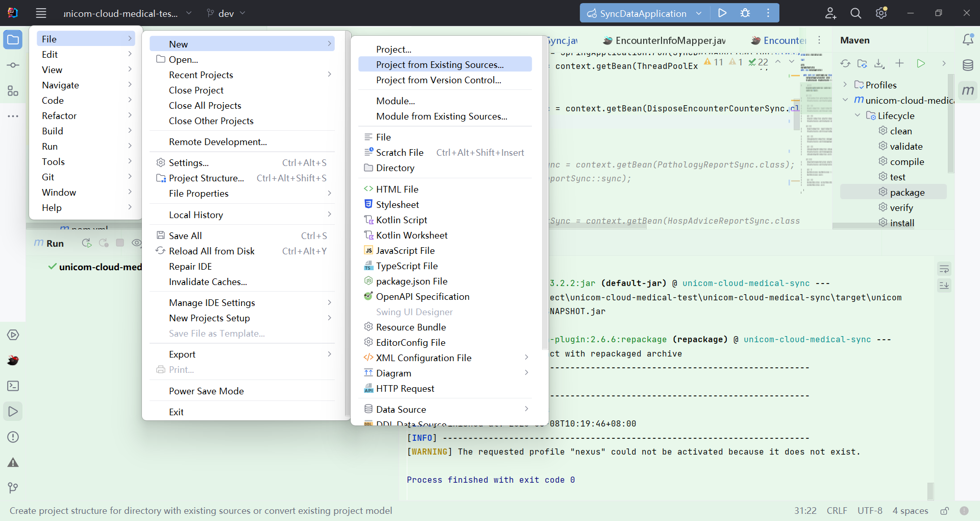Run SyncDataApplication with the play icon
The height and width of the screenshot is (521, 980).
coord(722,13)
